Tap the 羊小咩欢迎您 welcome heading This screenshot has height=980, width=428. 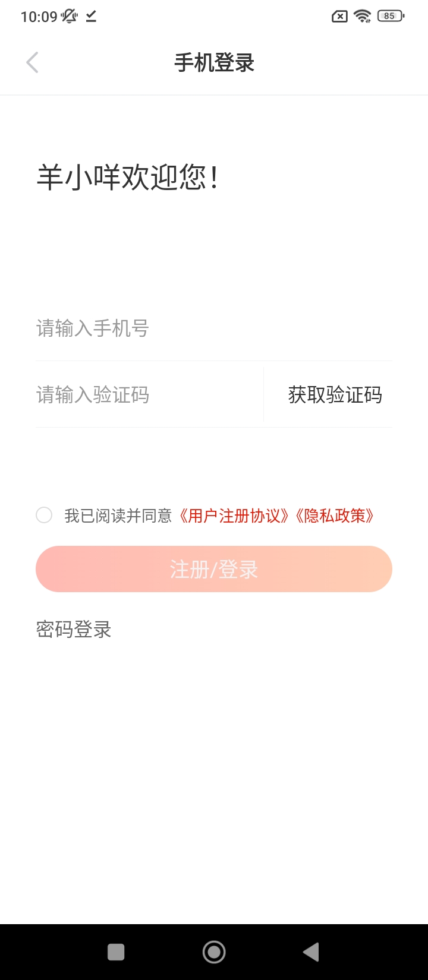click(128, 178)
